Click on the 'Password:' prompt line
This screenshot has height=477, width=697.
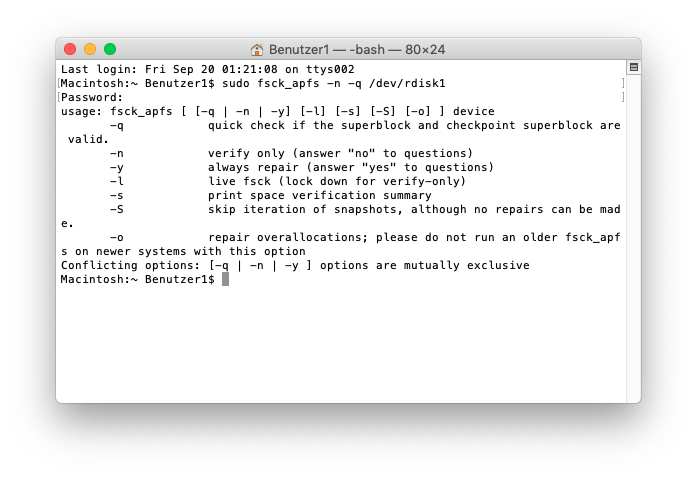click(92, 98)
